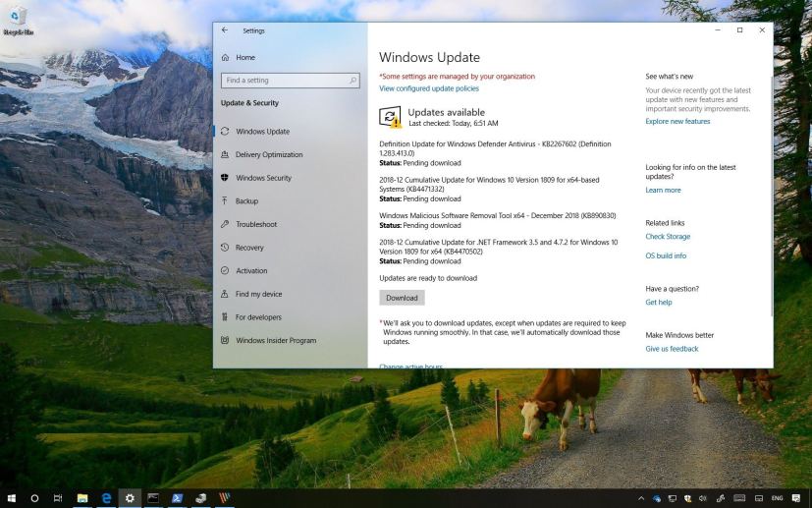Click the back arrow in Settings
This screenshot has width=812, height=508.
pyautogui.click(x=225, y=30)
